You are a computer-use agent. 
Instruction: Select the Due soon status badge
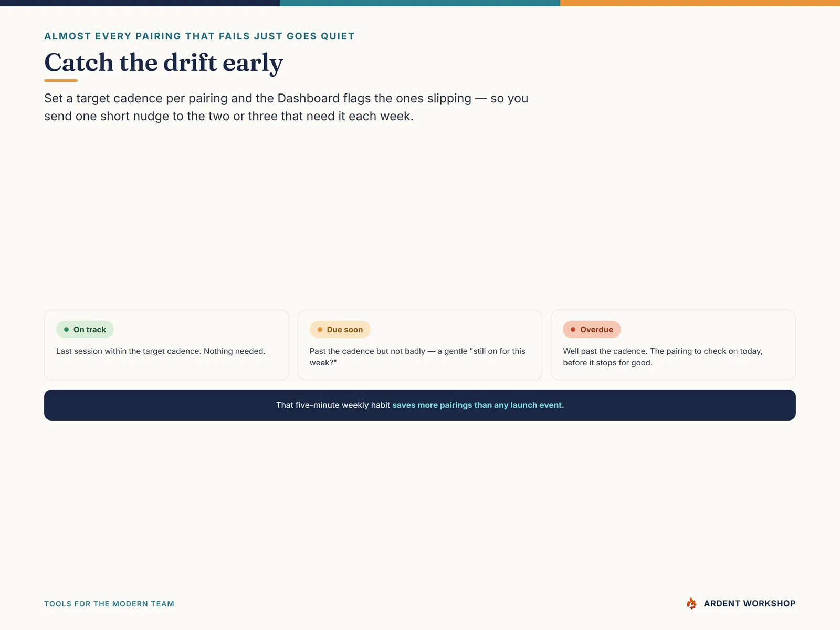[x=340, y=330]
